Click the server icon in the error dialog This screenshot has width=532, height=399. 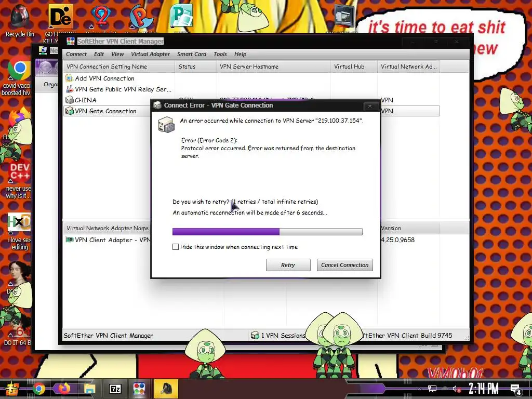pyautogui.click(x=166, y=125)
